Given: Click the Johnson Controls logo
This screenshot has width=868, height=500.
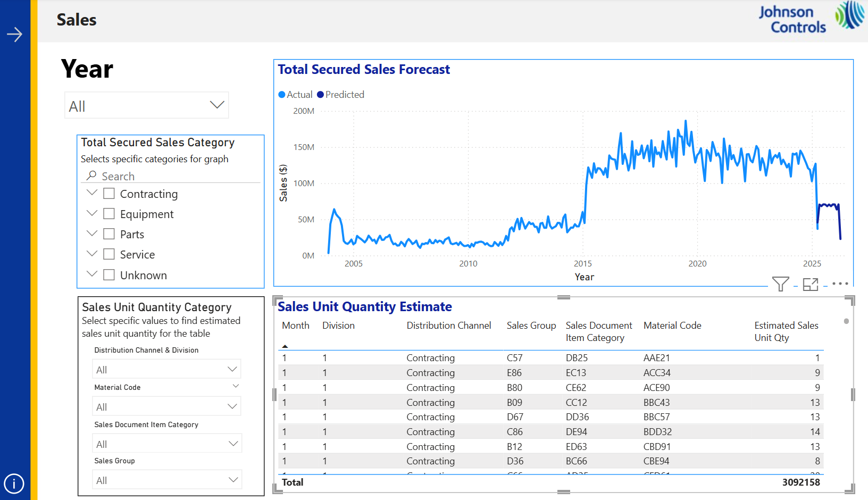Looking at the screenshot, I should point(811,19).
